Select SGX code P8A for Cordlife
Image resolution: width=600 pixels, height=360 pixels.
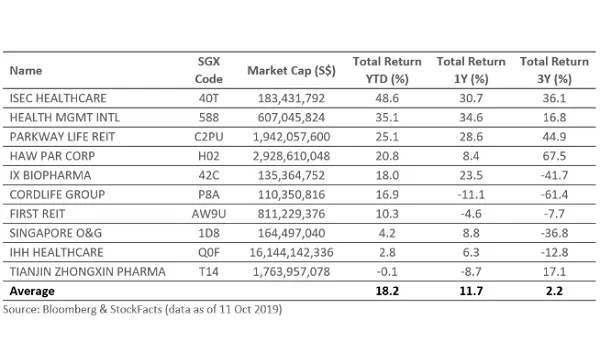(x=209, y=195)
